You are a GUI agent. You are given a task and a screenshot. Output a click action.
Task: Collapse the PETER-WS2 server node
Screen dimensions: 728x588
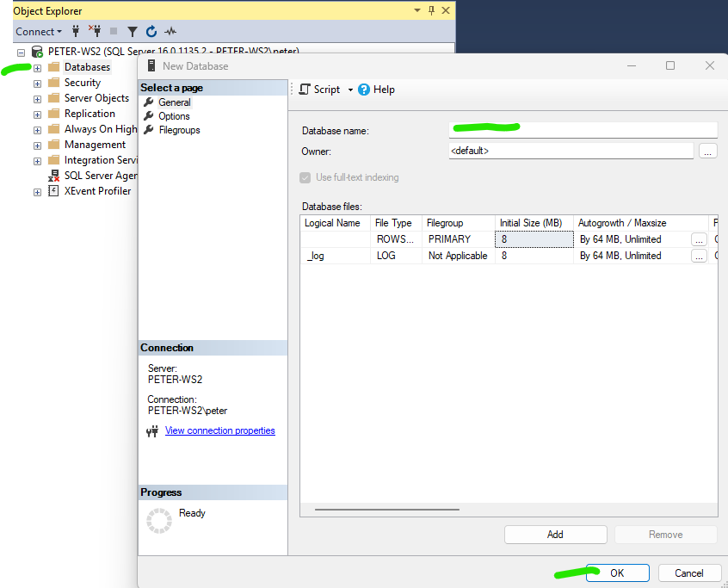[22, 52]
